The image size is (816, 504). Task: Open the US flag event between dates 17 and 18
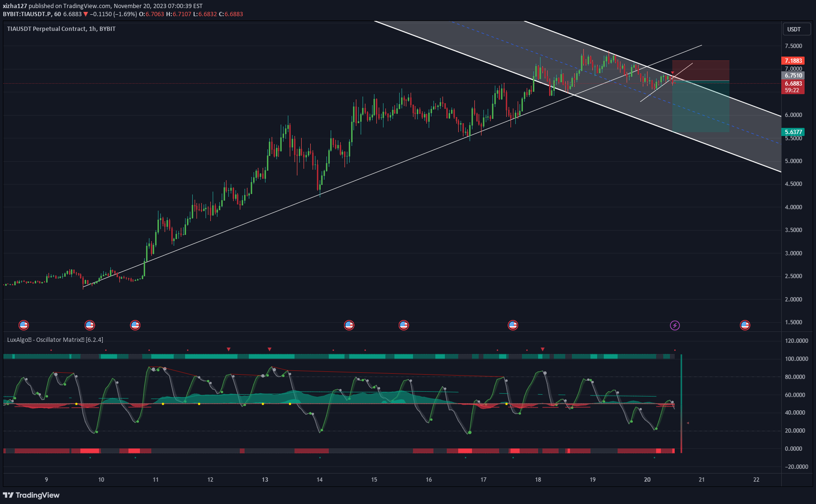point(513,325)
